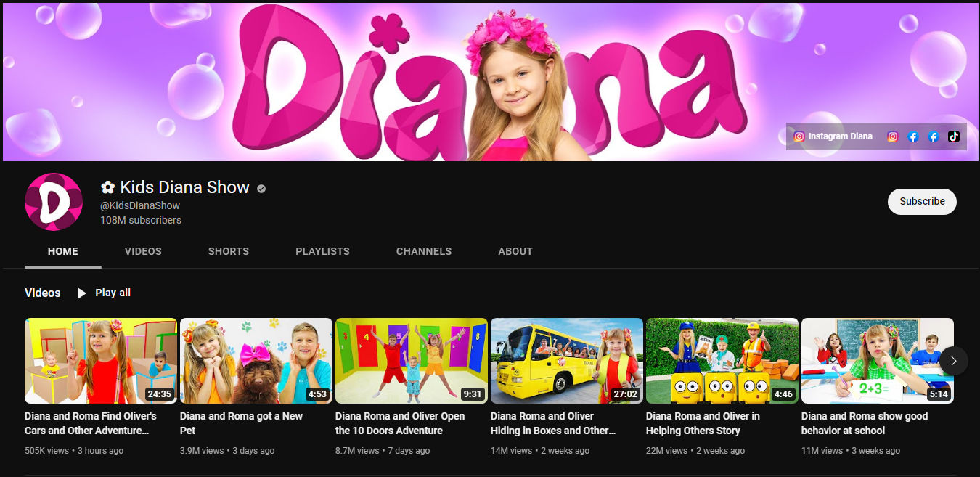980x477 pixels.
Task: Open the Instagram Diana banner link
Action: [x=833, y=136]
